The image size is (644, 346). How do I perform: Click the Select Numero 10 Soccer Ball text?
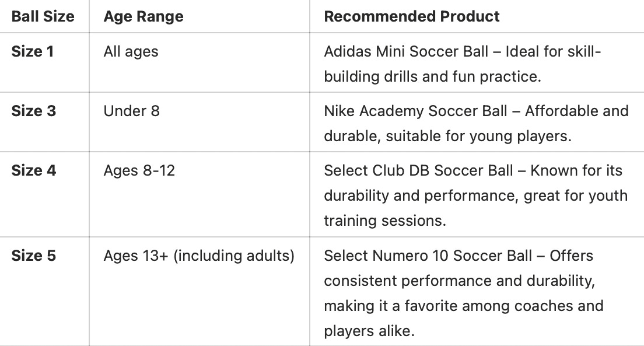pos(428,256)
